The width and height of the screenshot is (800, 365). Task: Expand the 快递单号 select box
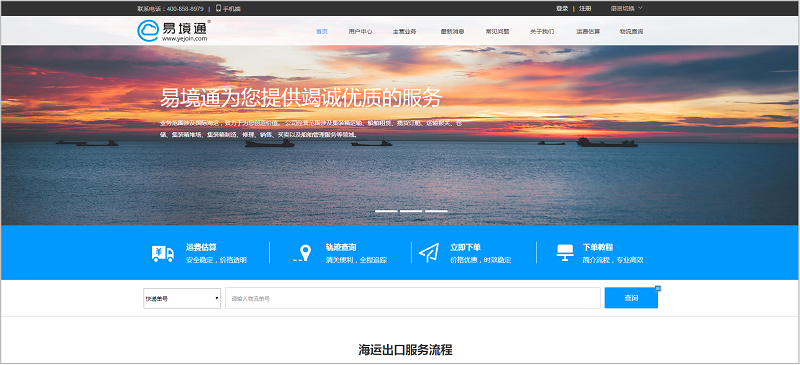(x=182, y=298)
